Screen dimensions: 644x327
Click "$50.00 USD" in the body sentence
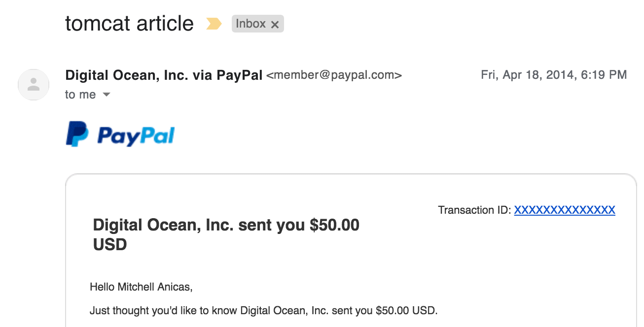[406, 311]
